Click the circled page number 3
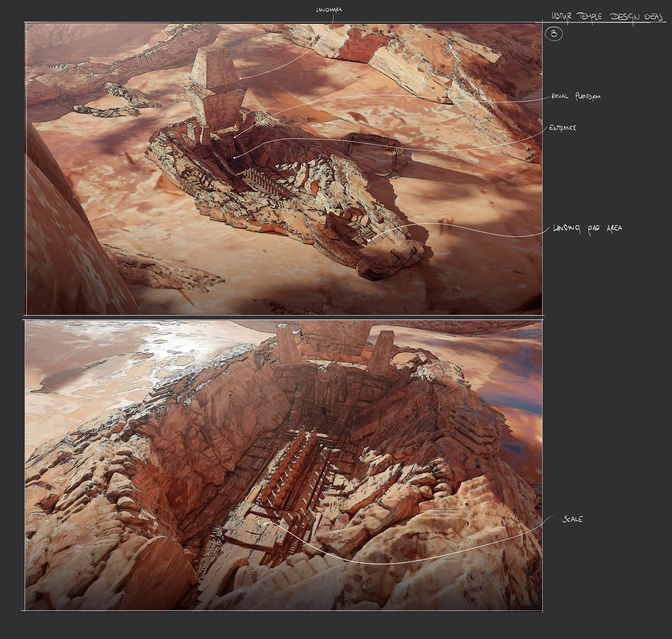Image resolution: width=672 pixels, height=639 pixels. coord(554,34)
